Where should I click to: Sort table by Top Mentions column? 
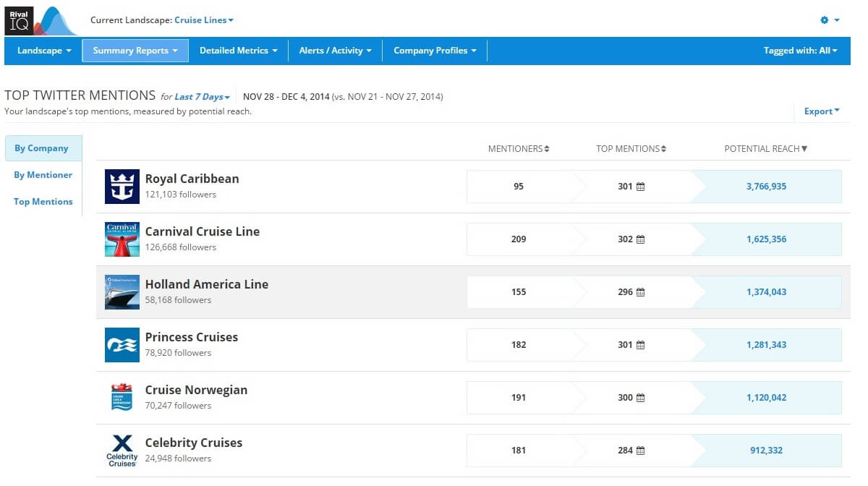pyautogui.click(x=631, y=149)
